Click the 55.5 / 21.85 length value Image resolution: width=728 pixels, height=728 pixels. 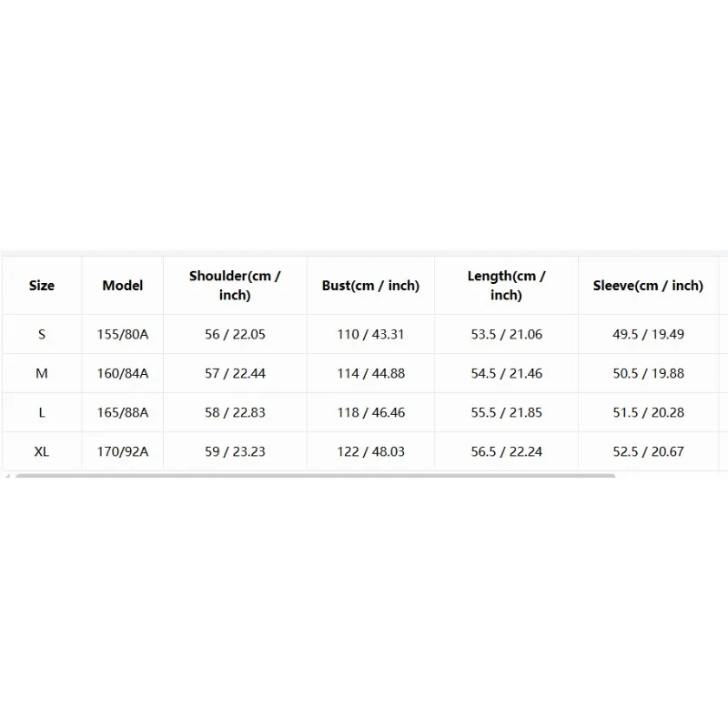507,412
